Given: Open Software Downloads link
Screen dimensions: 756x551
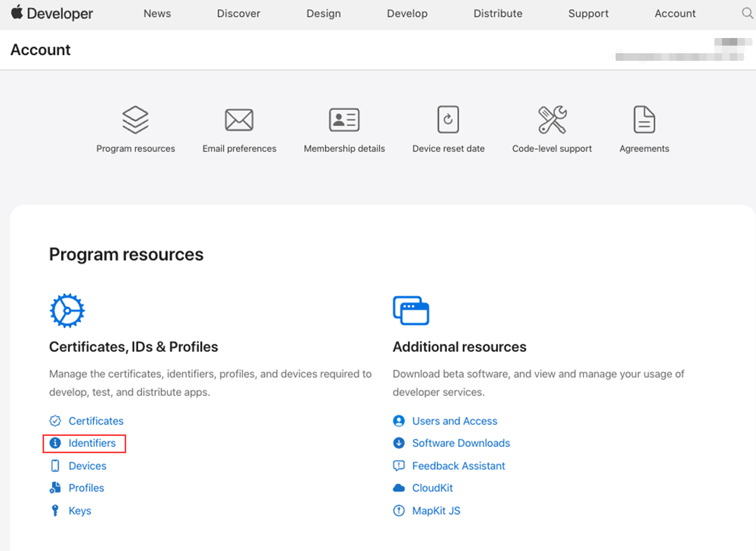Looking at the screenshot, I should point(461,443).
